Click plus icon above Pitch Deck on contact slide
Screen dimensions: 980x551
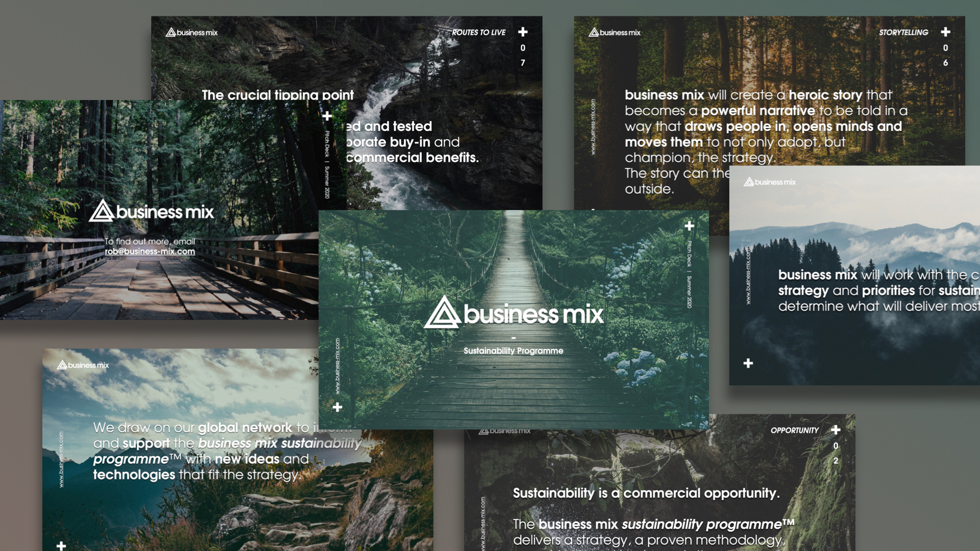pos(327,116)
